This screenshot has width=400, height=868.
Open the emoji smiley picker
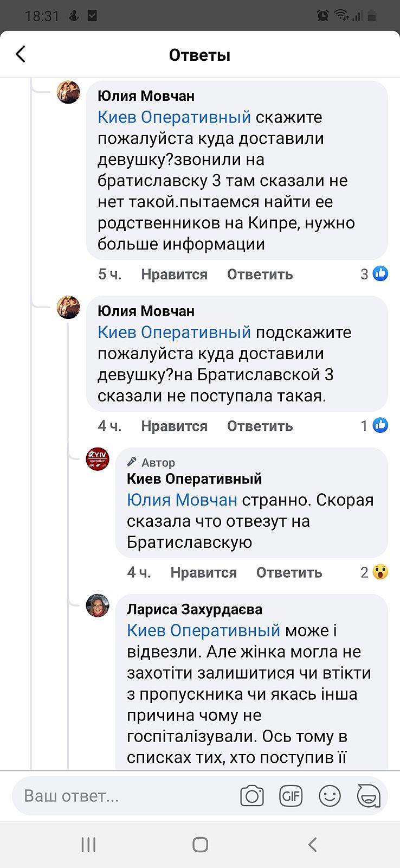coord(330,796)
